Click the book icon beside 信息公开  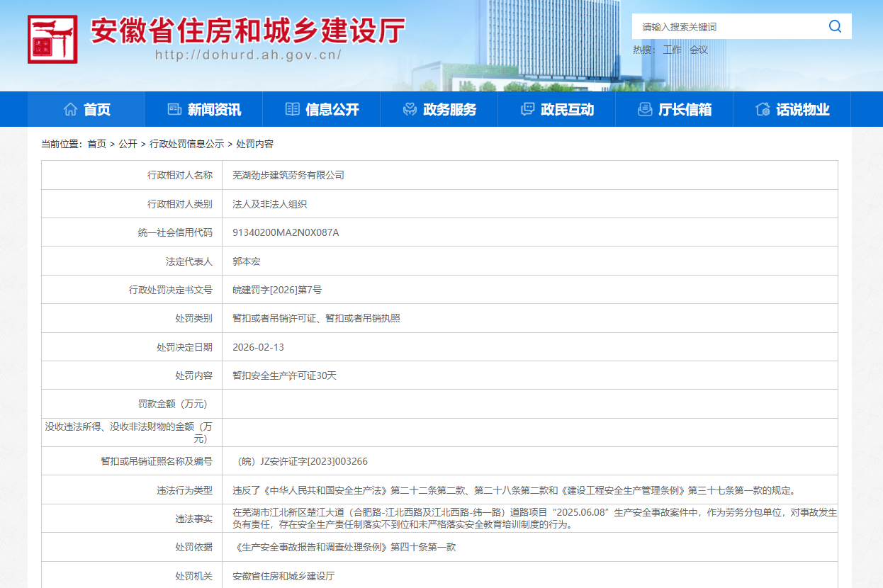[292, 109]
